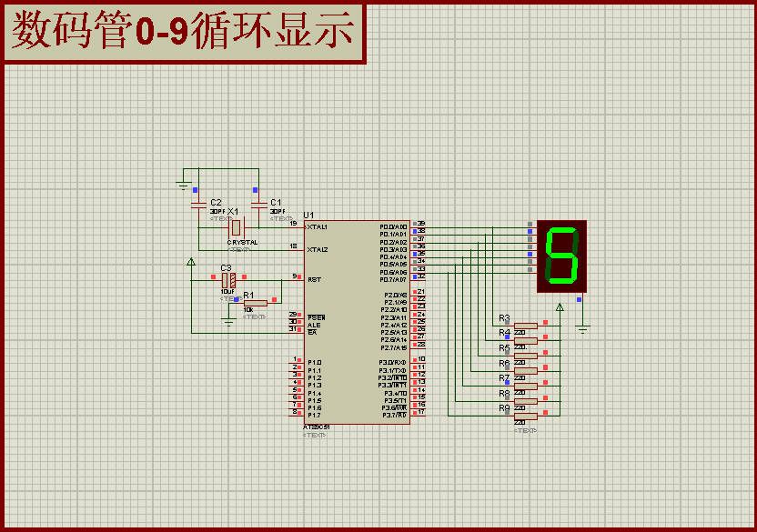This screenshot has height=532, width=757.
Task: Select the R5 resistor body
Action: click(526, 356)
